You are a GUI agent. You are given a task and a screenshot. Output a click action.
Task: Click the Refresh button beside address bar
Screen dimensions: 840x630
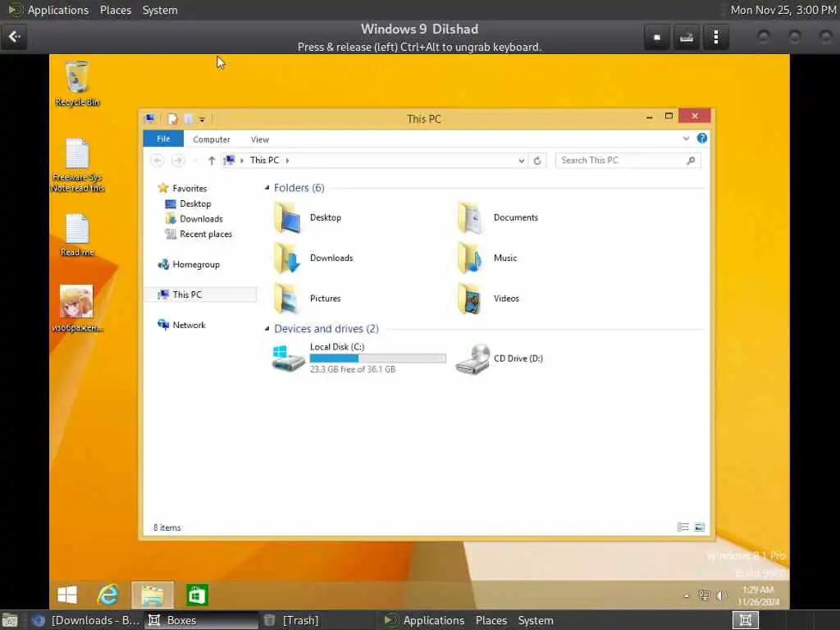click(x=537, y=161)
